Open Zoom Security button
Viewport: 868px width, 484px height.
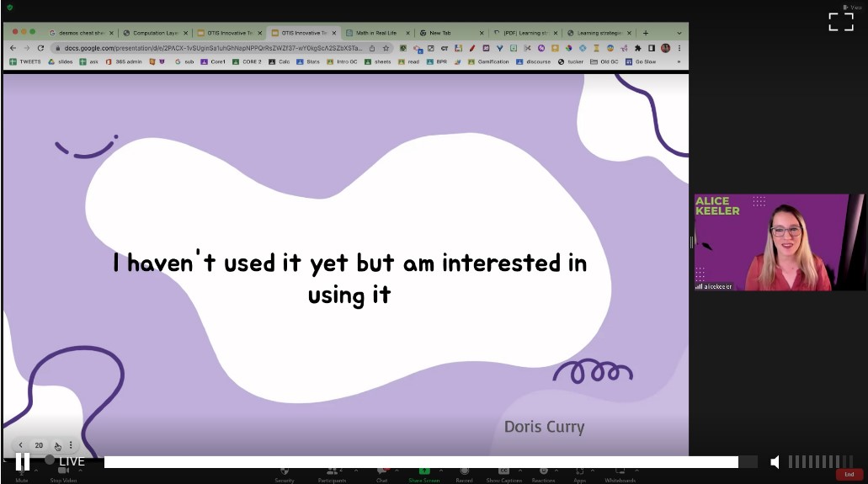coord(284,475)
